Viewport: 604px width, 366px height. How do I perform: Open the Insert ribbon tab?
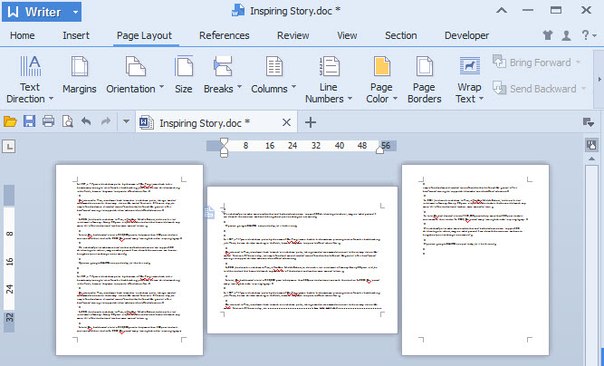click(x=76, y=35)
